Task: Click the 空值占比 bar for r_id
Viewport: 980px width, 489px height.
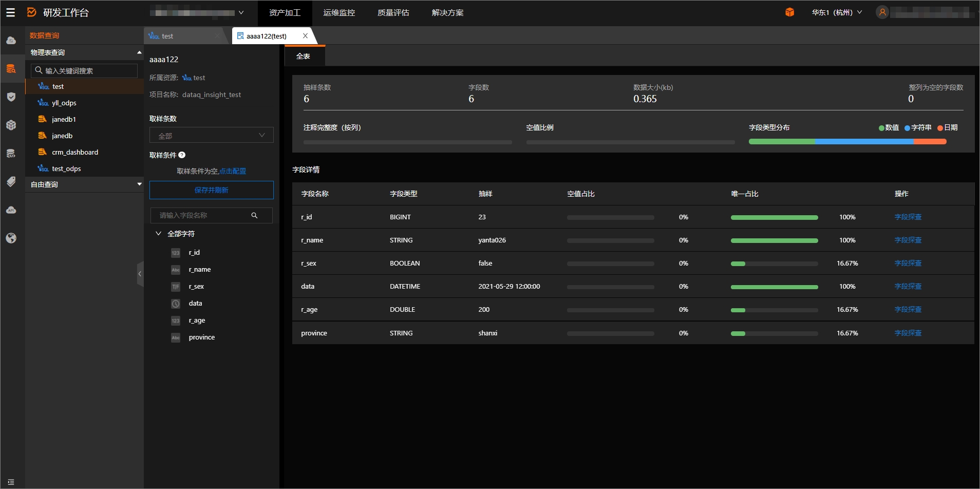Action: point(611,218)
